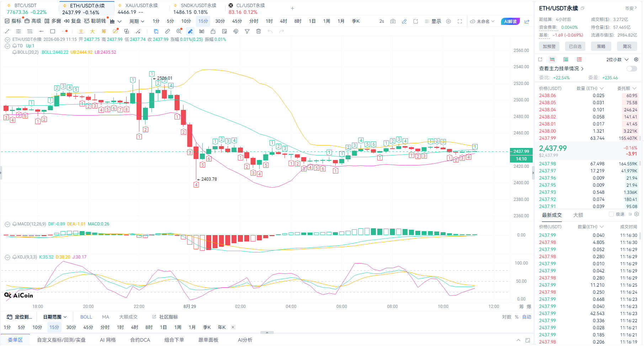
Task: Click the share arrow icon
Action: [527, 21]
